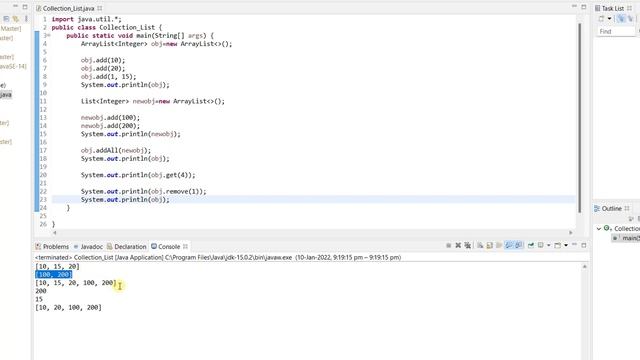
Task: Click the editor scroll left arrow
Action: coord(55,233)
